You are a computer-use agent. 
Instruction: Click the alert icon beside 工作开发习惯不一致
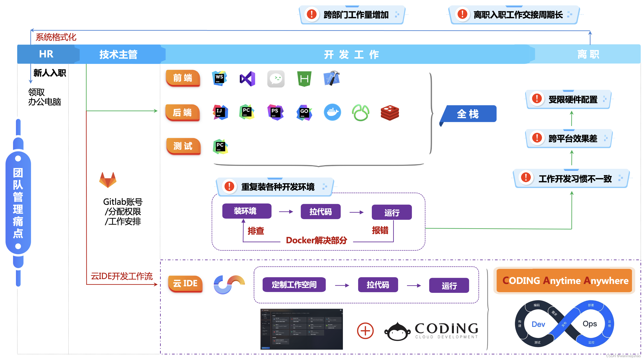526,177
